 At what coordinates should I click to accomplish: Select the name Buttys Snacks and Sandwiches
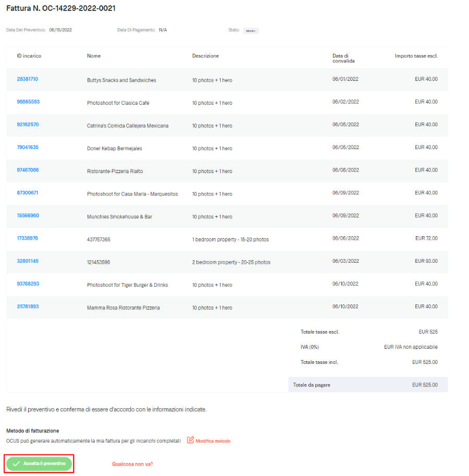pyautogui.click(x=121, y=80)
